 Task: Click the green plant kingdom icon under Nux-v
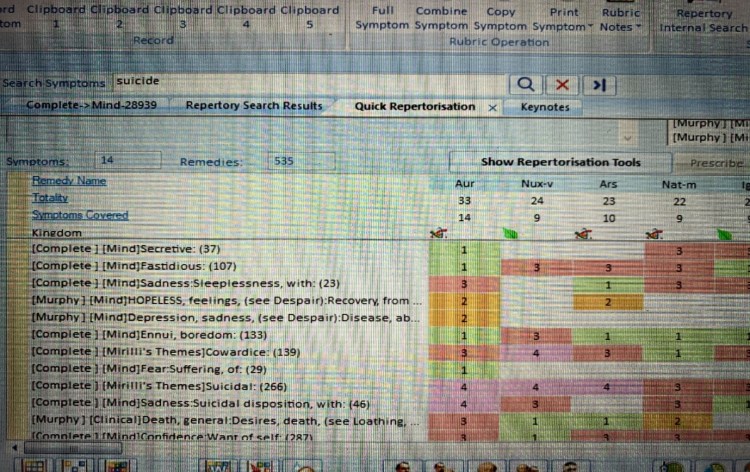(512, 232)
